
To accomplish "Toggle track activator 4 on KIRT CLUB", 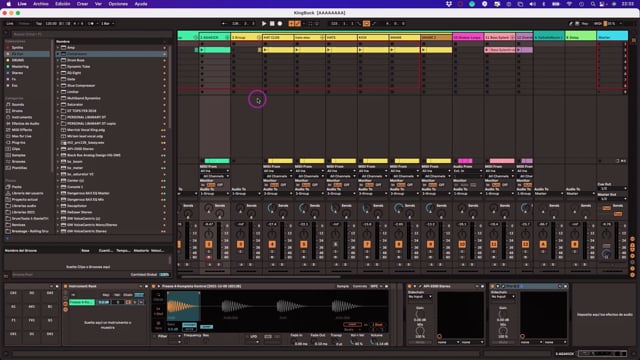I will click(x=272, y=244).
